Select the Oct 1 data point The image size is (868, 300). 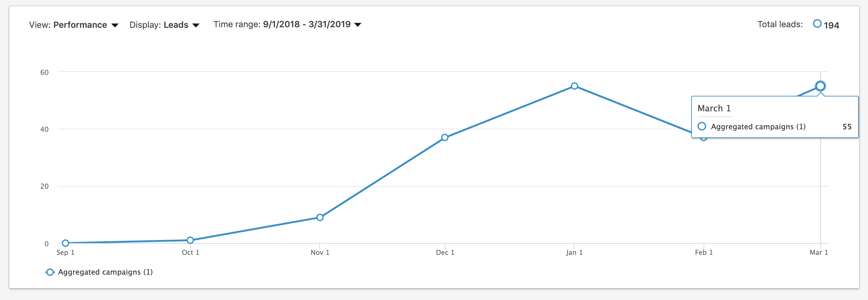[190, 240]
